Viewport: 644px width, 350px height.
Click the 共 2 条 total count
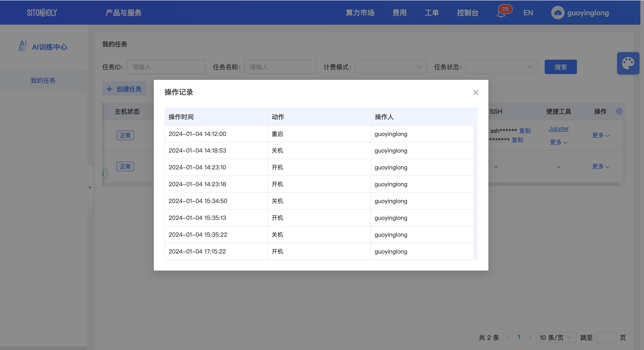489,337
